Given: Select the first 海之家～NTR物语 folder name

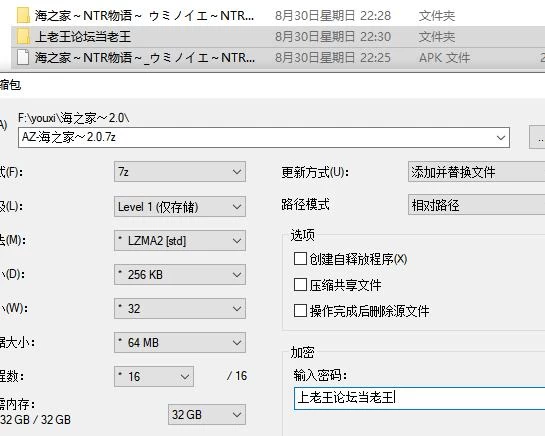Looking at the screenshot, I should (145, 16).
